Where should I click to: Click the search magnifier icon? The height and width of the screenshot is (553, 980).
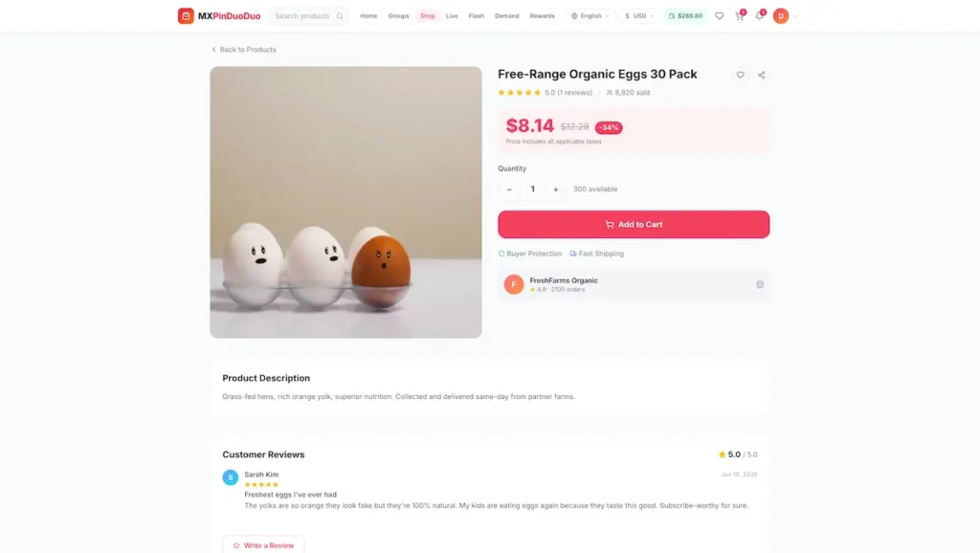click(x=340, y=16)
